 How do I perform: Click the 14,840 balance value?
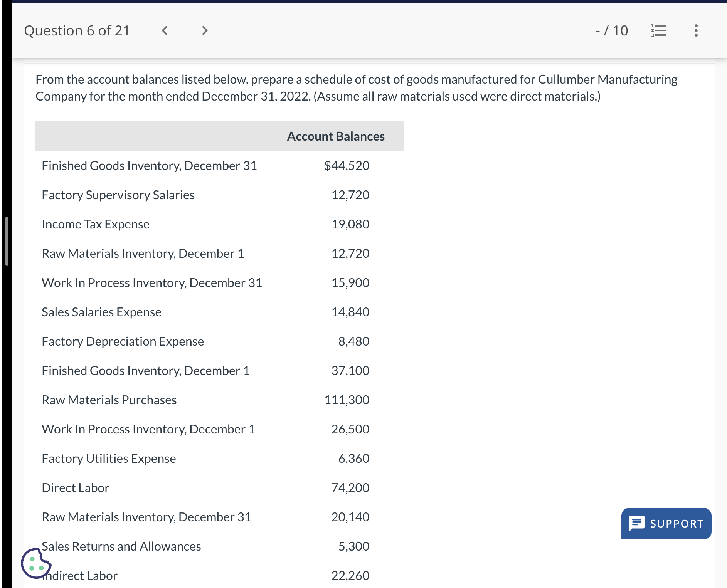pyautogui.click(x=350, y=312)
